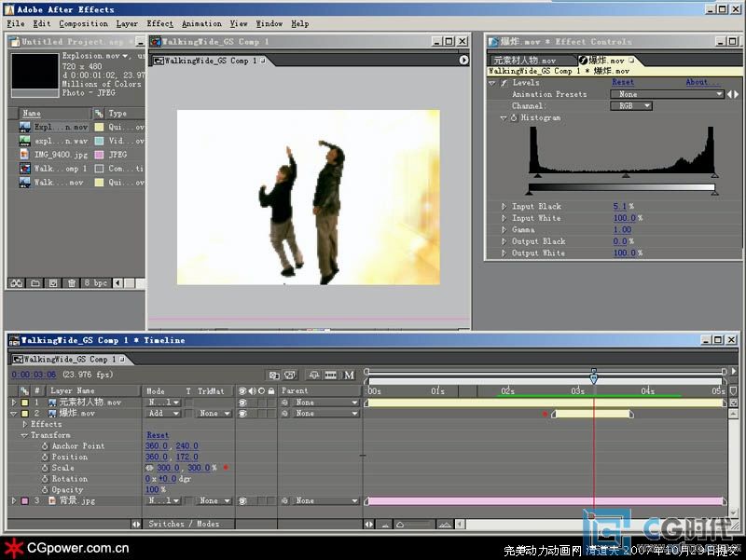Click the stopwatch beside Scale
The height and width of the screenshot is (560, 746).
click(x=45, y=468)
